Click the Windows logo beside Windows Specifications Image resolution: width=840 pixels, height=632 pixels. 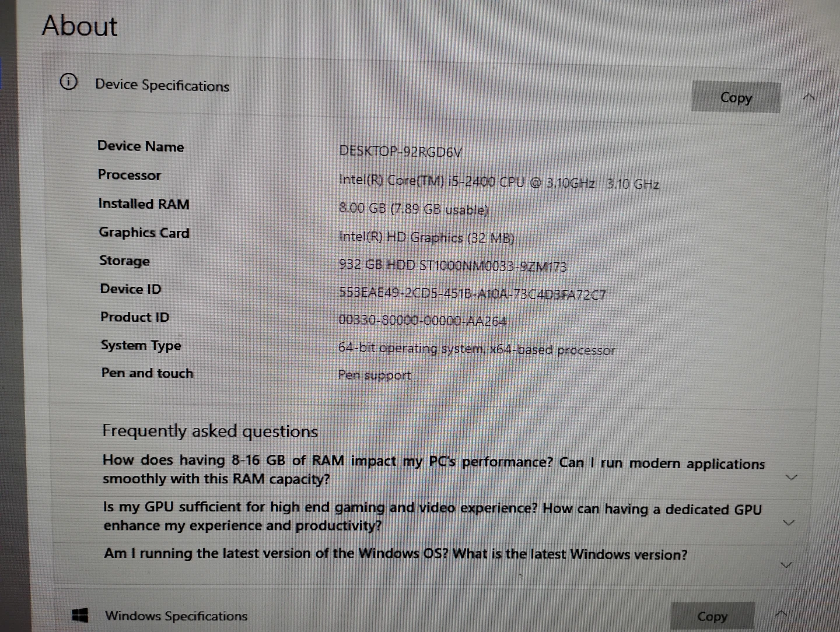(x=80, y=615)
